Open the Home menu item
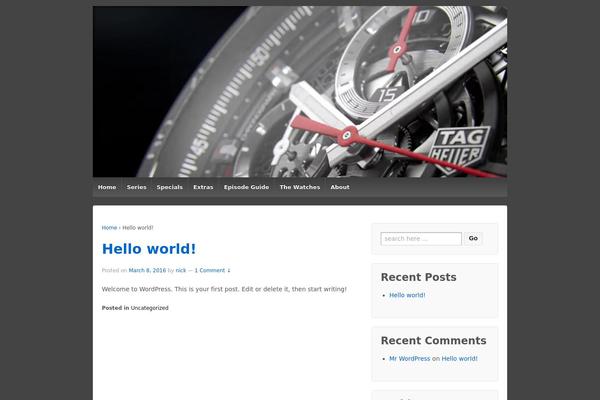 (107, 187)
